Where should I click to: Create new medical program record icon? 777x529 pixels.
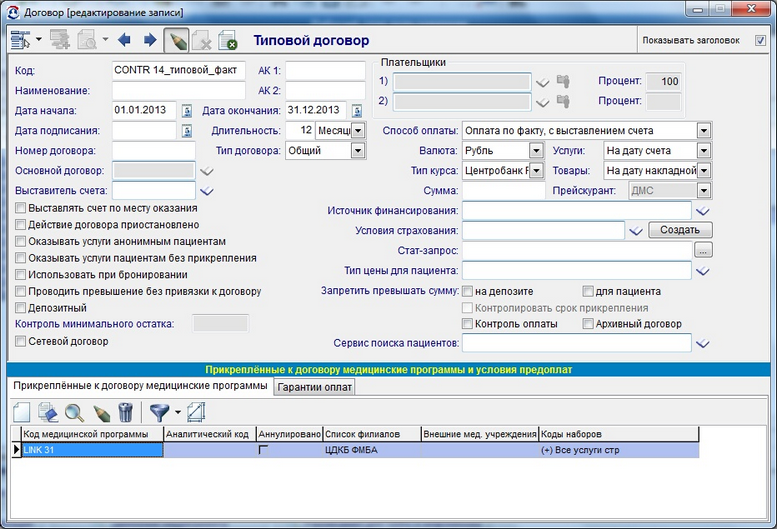(21, 412)
